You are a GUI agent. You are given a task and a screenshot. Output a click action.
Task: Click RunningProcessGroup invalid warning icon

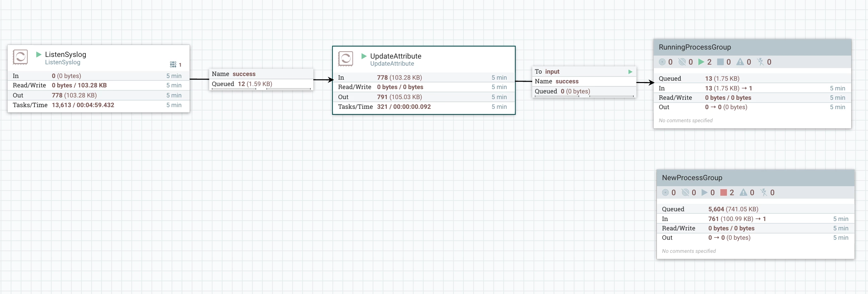tap(740, 62)
